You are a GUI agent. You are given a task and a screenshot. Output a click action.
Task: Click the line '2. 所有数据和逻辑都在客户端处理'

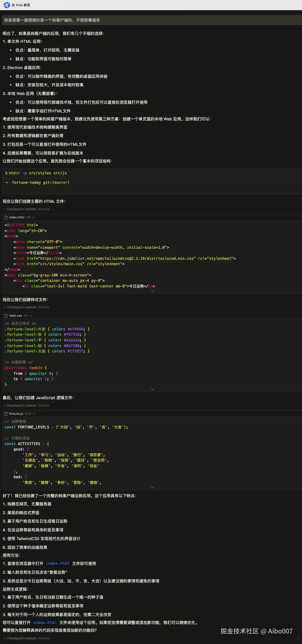click(x=33, y=136)
